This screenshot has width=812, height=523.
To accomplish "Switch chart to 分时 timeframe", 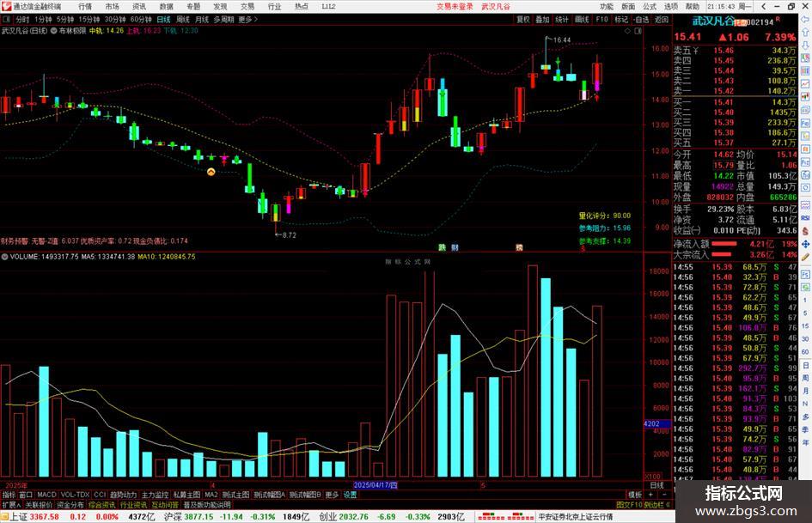I will click(x=22, y=20).
